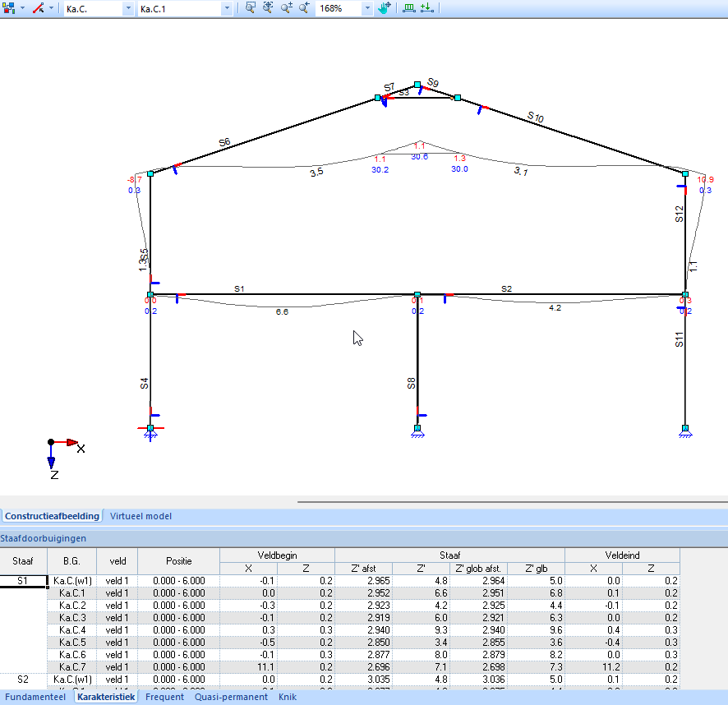Viewport: 728px width, 705px height.
Task: Select the Ka.C.1 row in the table
Action: coord(363,593)
